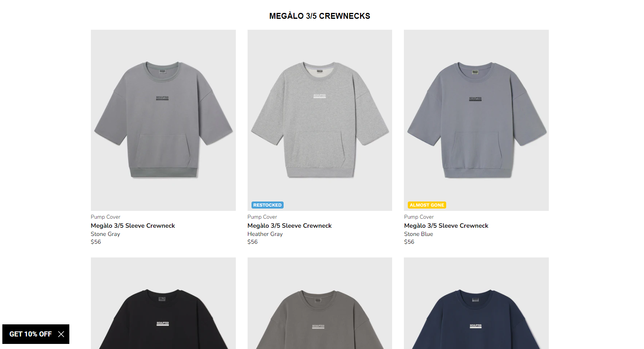This screenshot has width=644, height=349.
Task: Open the Stone Blue crewneck product image
Action: click(x=476, y=120)
